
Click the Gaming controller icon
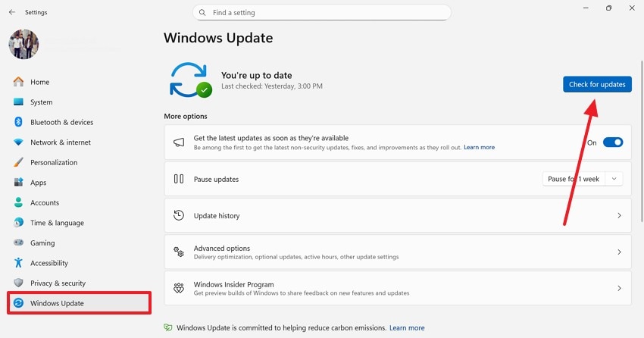(19, 243)
